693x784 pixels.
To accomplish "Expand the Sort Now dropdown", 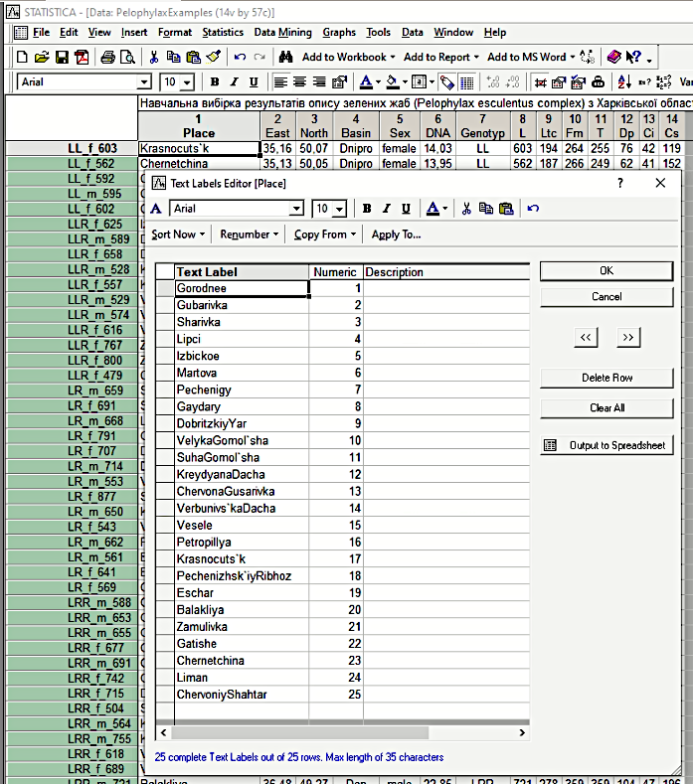I will coord(178,235).
